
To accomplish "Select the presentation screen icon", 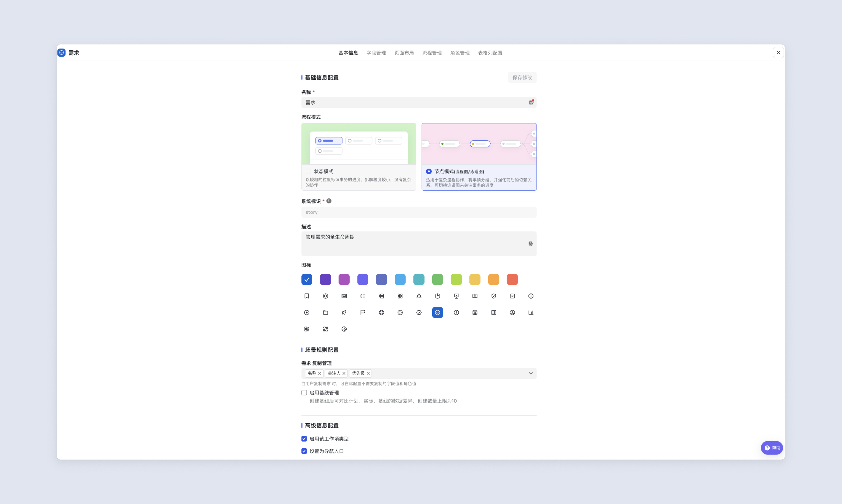I will click(456, 296).
